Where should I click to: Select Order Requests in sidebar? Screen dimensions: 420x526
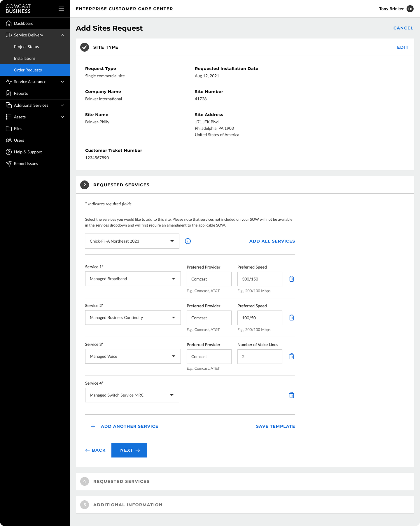click(35, 70)
